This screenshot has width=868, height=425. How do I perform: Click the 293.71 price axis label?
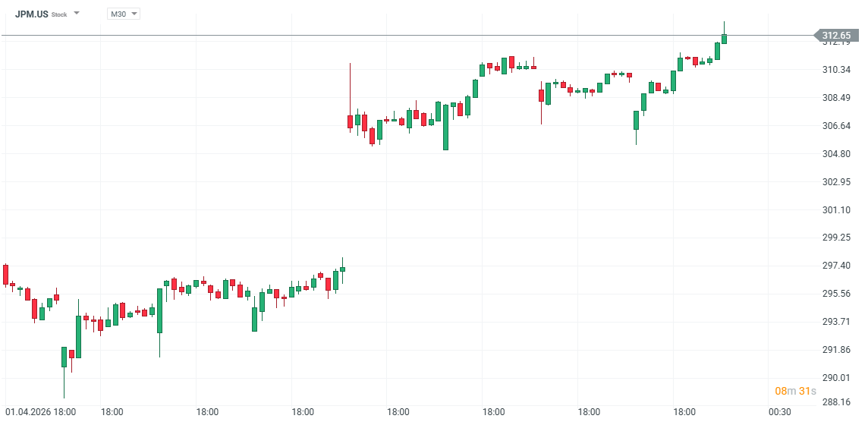(x=835, y=322)
